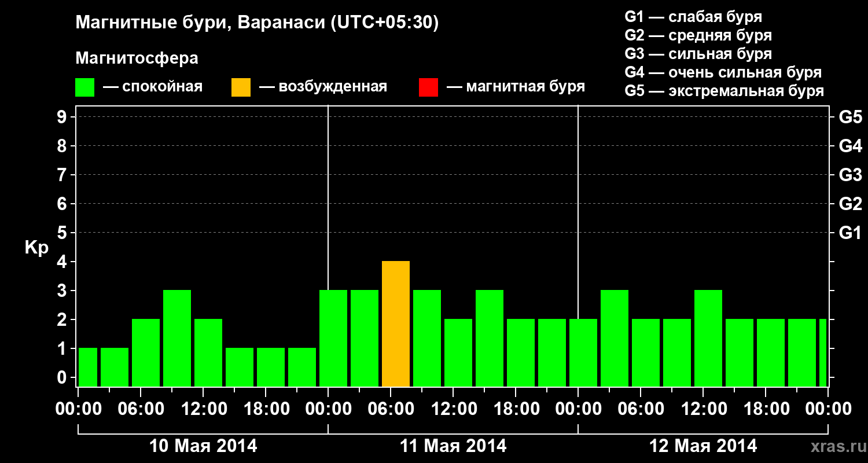Click the red 'магнитная буря' legend swatch
This screenshot has height=463, width=868.
428,87
